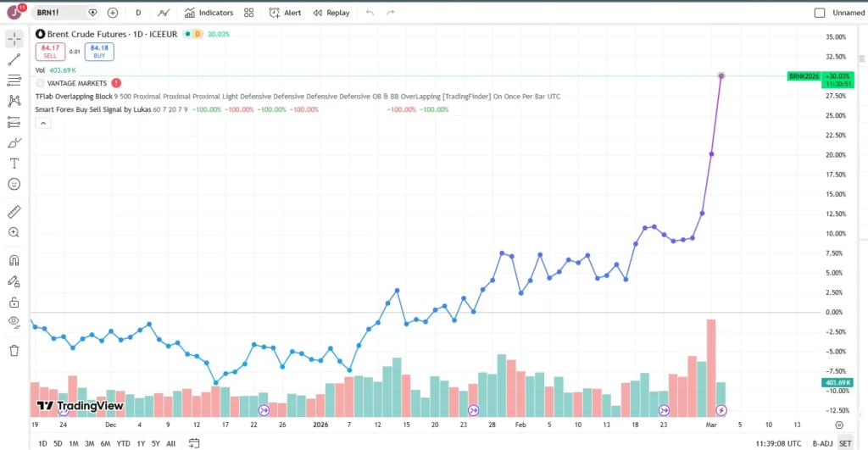Toggle stay in drawing mode
Viewport: 868px width, 450px height.
(14, 281)
